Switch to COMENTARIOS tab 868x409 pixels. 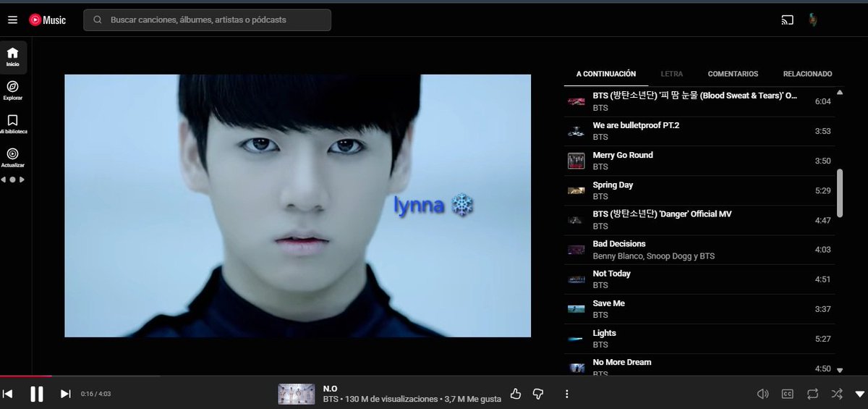[x=733, y=74]
